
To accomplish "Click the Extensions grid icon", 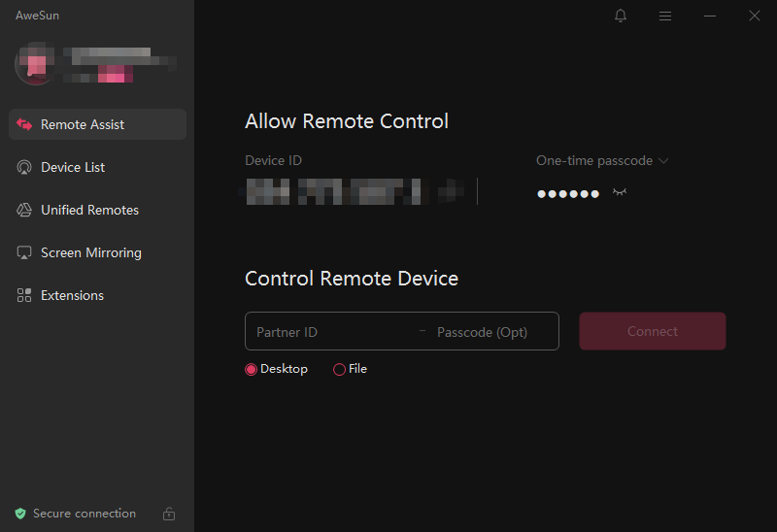I will tap(24, 295).
